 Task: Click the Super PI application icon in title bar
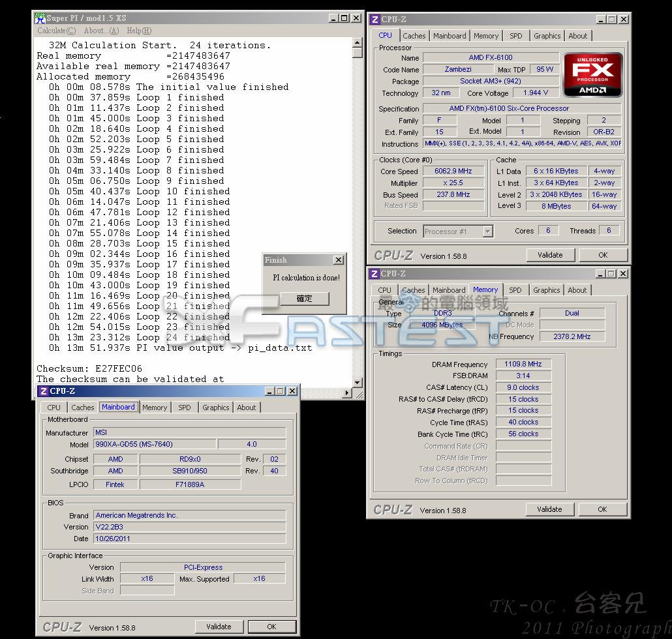(x=40, y=18)
